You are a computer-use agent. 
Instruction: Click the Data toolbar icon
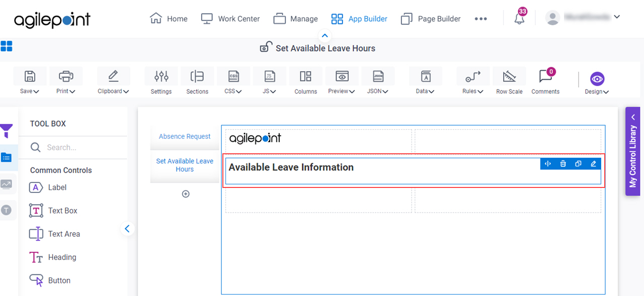pyautogui.click(x=426, y=76)
